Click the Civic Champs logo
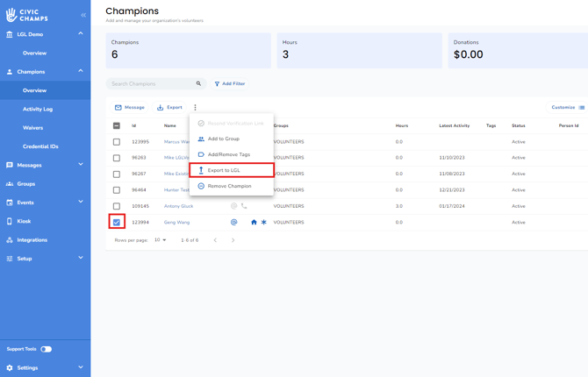Screen dimensions: 588x377 point(27,15)
